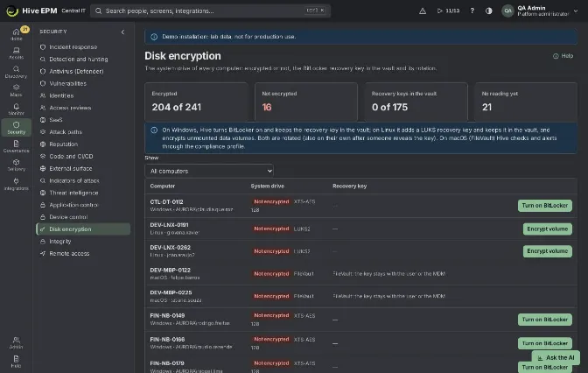
Task: Open the Admin rail icon
Action: [x=16, y=342]
